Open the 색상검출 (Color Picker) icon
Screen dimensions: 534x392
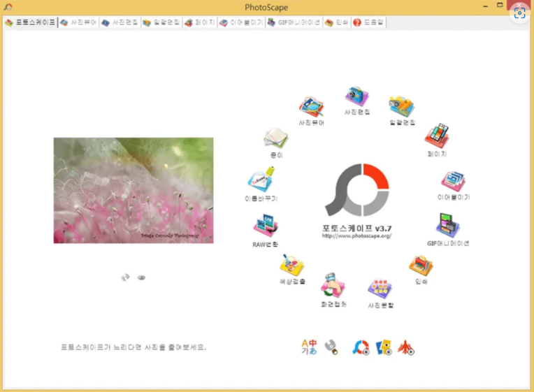point(291,265)
